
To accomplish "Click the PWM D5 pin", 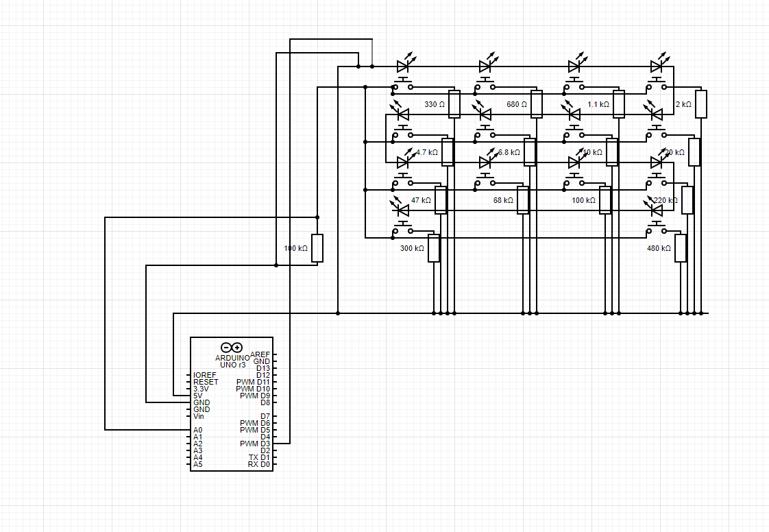I will point(255,430).
